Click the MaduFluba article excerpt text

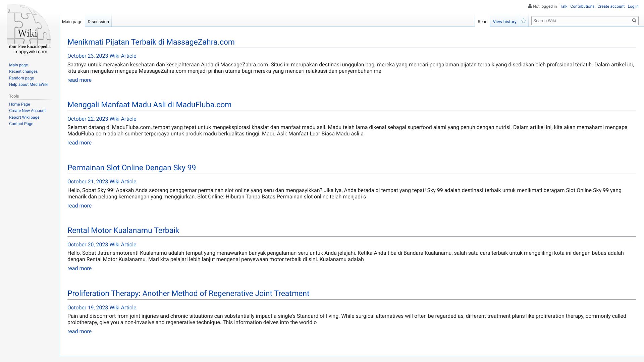tap(347, 130)
